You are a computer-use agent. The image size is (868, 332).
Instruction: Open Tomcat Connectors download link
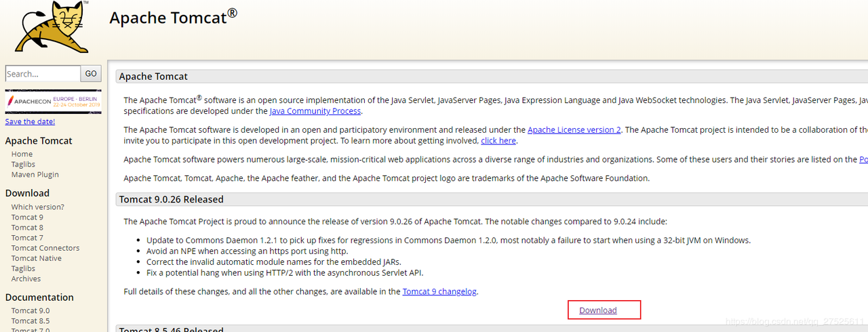point(45,248)
